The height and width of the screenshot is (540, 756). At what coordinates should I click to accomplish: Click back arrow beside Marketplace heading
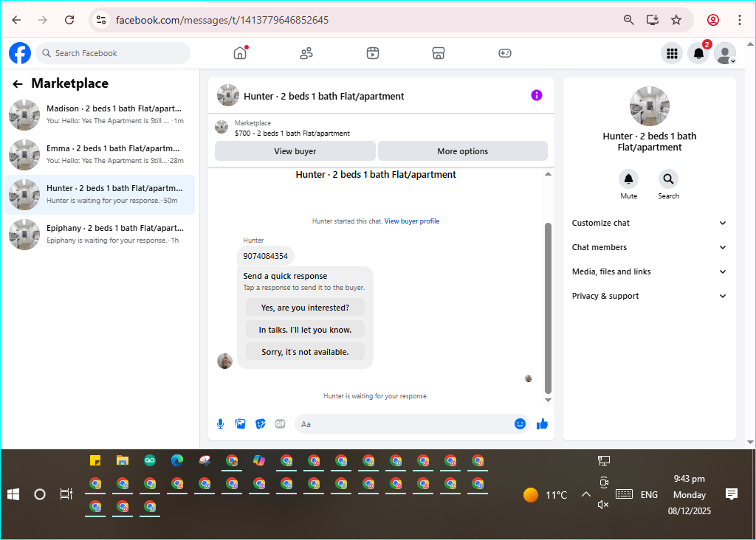click(x=18, y=84)
